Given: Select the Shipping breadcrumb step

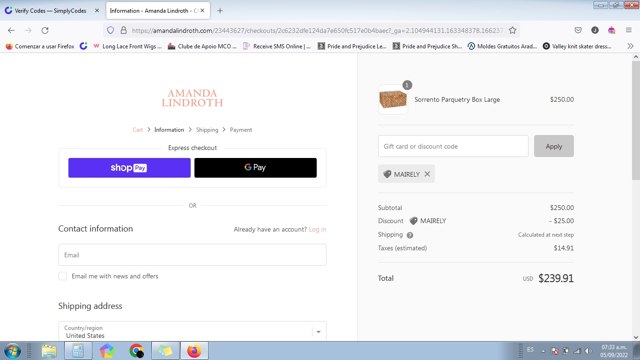Looking at the screenshot, I should point(207,130).
